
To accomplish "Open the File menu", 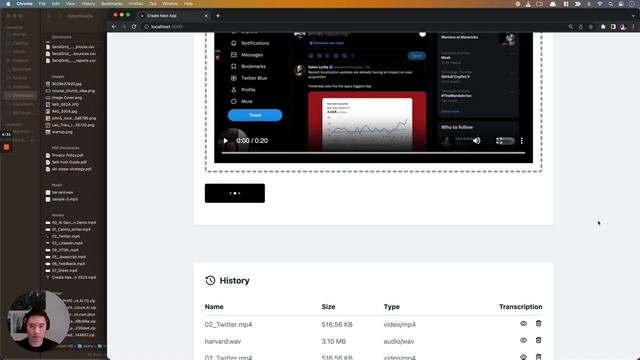I will [42, 4].
